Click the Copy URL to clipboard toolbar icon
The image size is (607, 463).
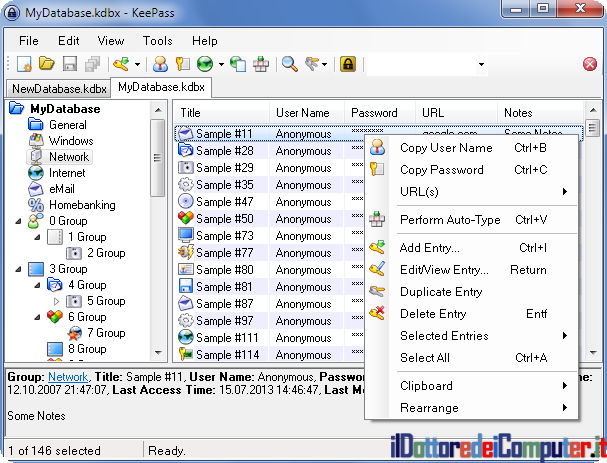(238, 64)
